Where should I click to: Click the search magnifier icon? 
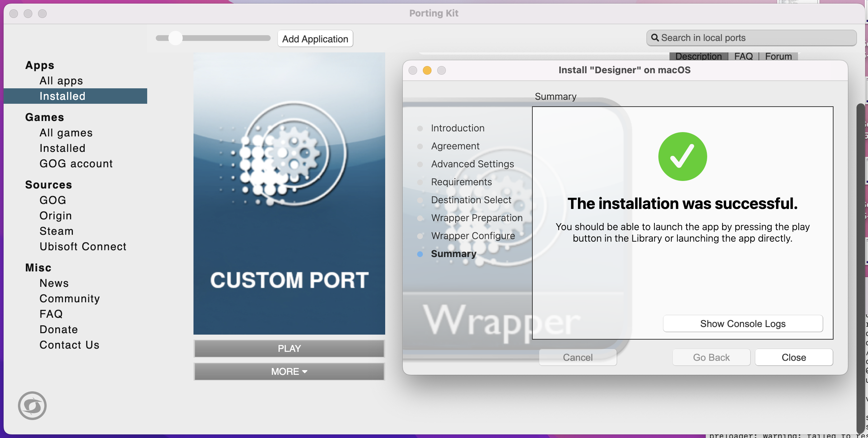pos(655,38)
